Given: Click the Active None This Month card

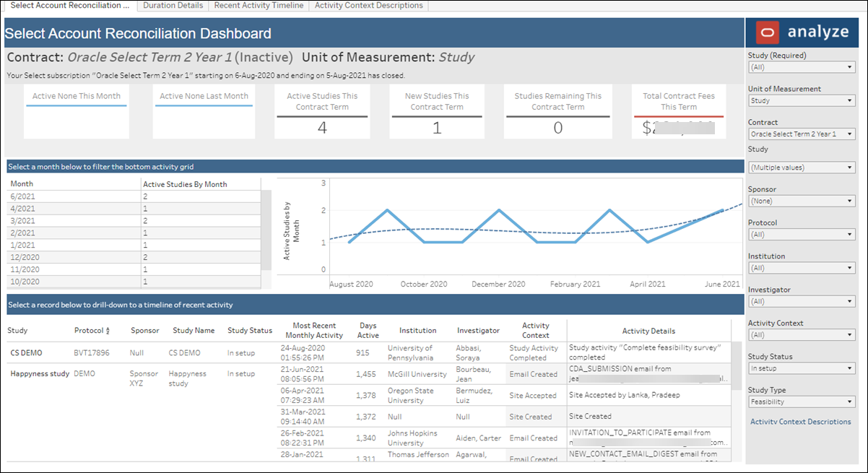Looking at the screenshot, I should click(76, 112).
